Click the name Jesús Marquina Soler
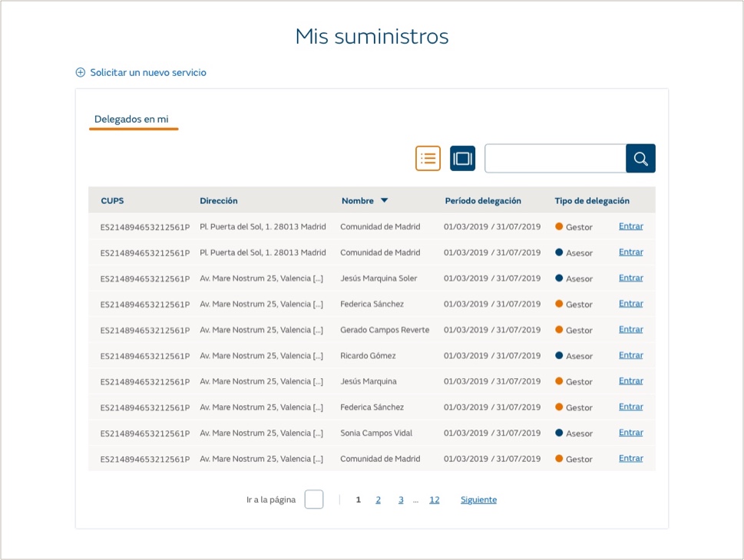 (379, 278)
